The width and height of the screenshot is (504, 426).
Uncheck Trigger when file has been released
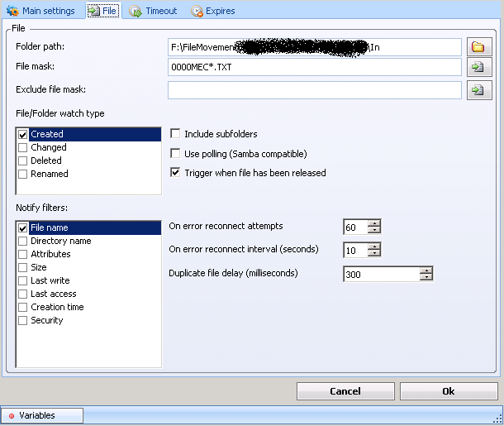175,173
